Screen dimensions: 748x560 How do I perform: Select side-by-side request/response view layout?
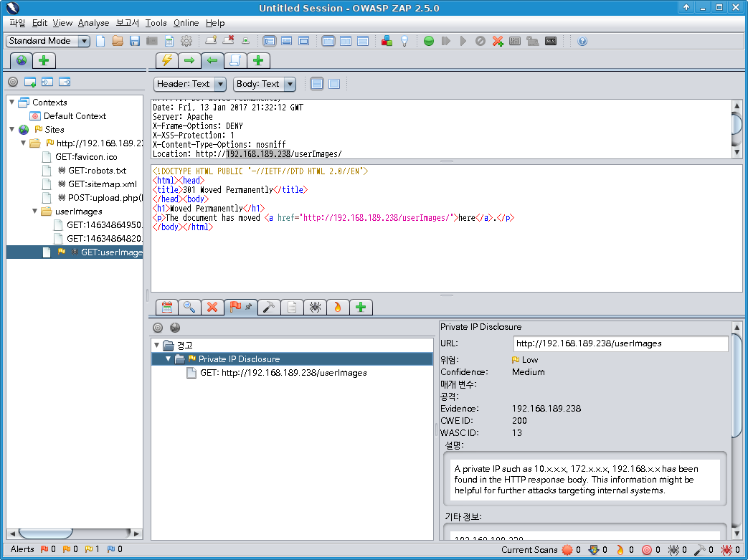click(x=346, y=41)
